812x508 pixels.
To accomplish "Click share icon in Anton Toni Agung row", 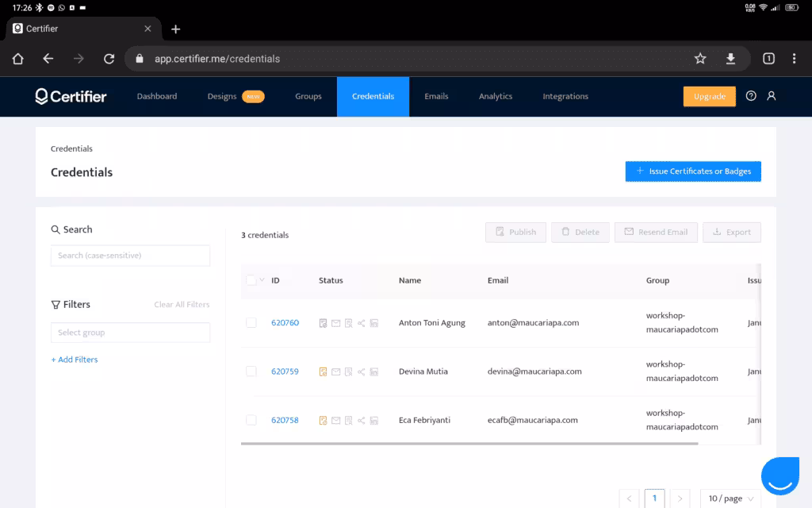I will pyautogui.click(x=362, y=323).
